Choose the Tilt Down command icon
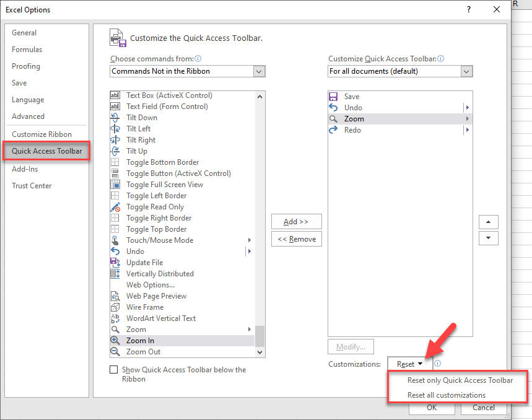 pyautogui.click(x=115, y=118)
